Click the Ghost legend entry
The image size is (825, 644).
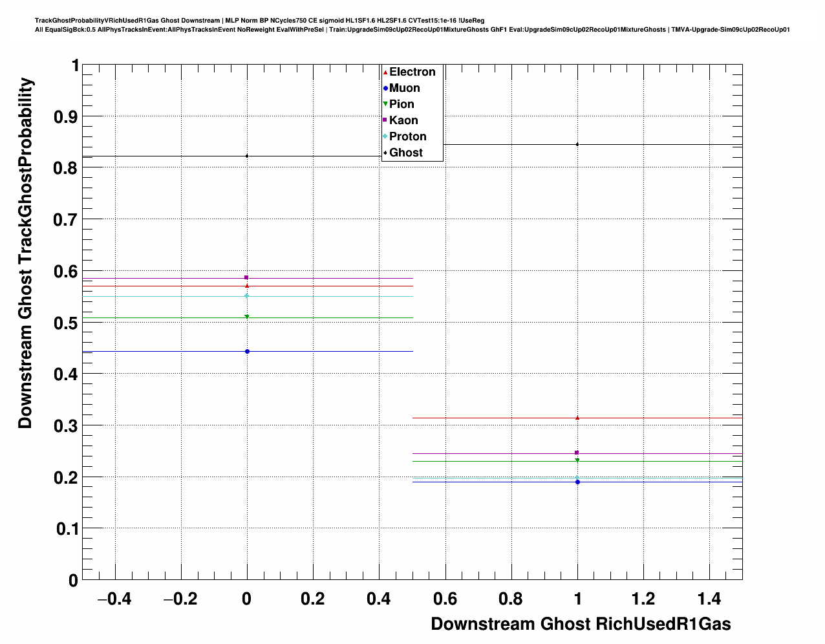pos(403,153)
